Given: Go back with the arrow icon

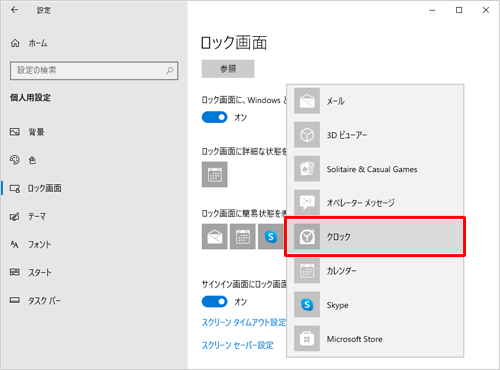Looking at the screenshot, I should click(x=14, y=10).
